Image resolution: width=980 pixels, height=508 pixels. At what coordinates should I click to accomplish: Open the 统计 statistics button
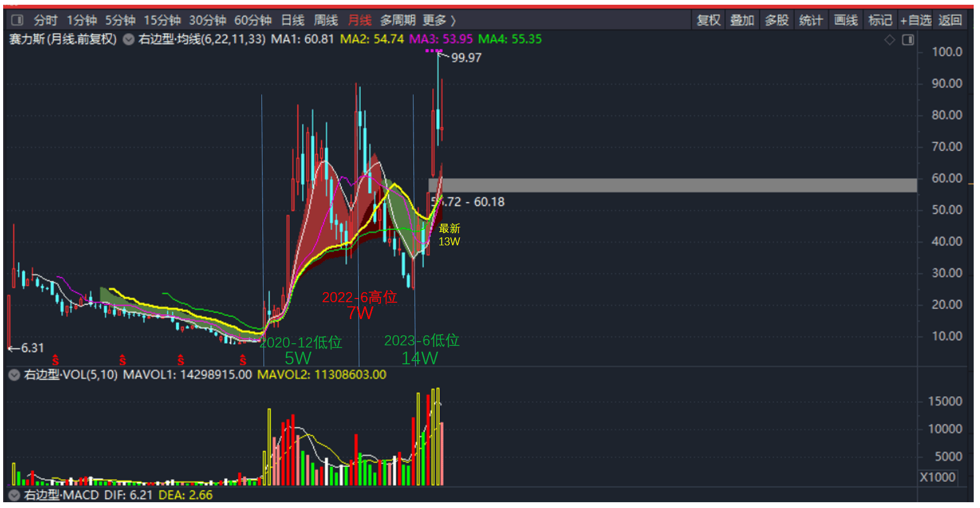(811, 20)
